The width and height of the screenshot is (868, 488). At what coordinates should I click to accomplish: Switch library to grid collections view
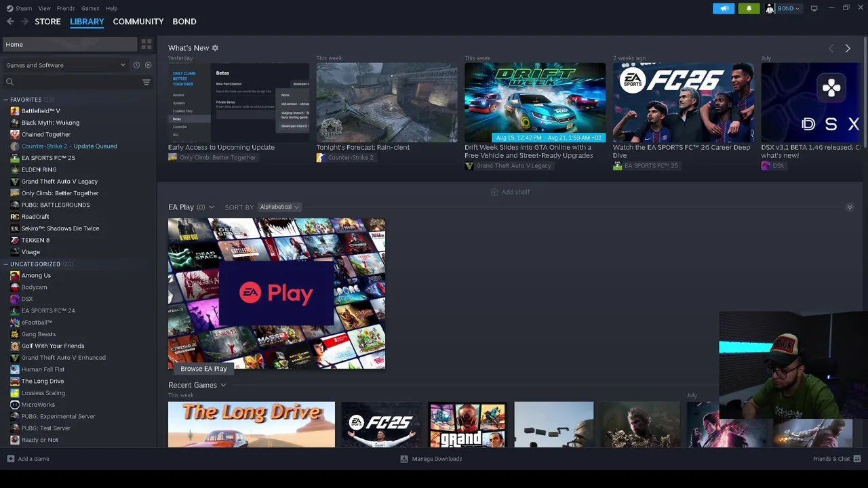click(146, 44)
